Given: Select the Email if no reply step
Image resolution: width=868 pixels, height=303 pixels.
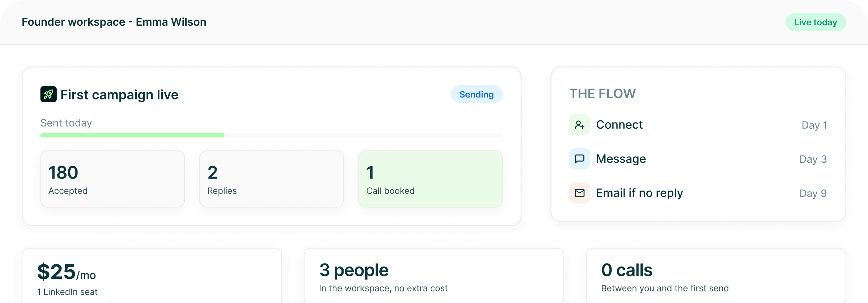Looking at the screenshot, I should [639, 193].
